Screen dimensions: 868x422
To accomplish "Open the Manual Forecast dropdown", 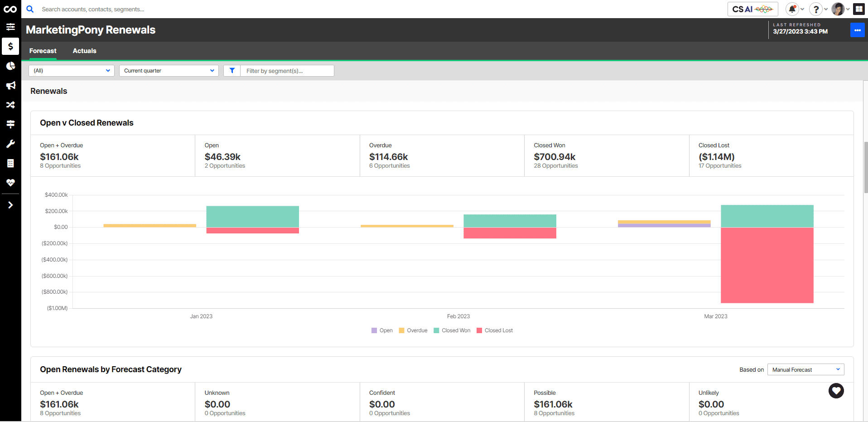I will (805, 369).
